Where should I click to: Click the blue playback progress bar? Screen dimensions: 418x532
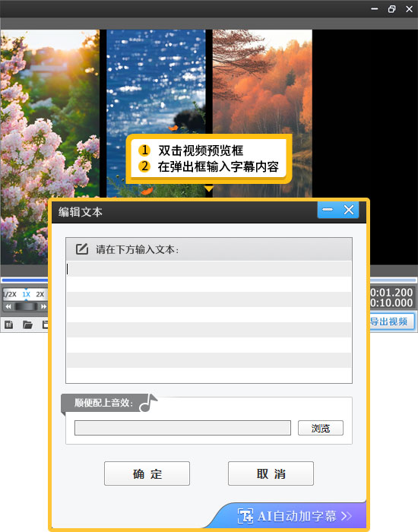pyautogui.click(x=24, y=280)
